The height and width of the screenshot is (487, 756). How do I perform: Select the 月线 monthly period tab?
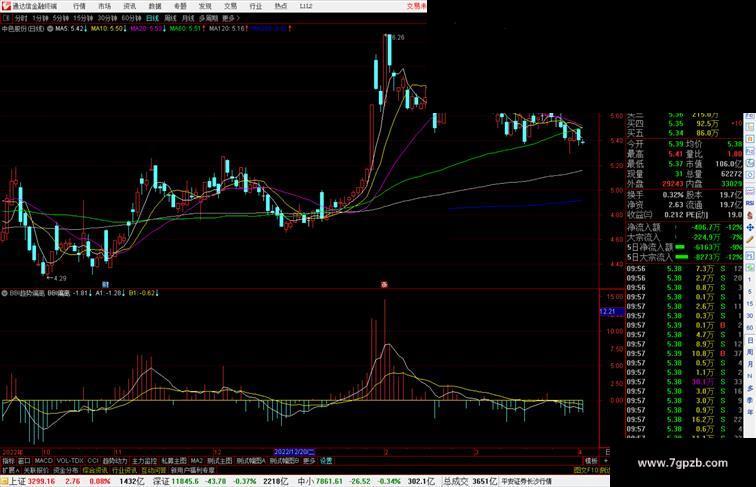coord(188,18)
